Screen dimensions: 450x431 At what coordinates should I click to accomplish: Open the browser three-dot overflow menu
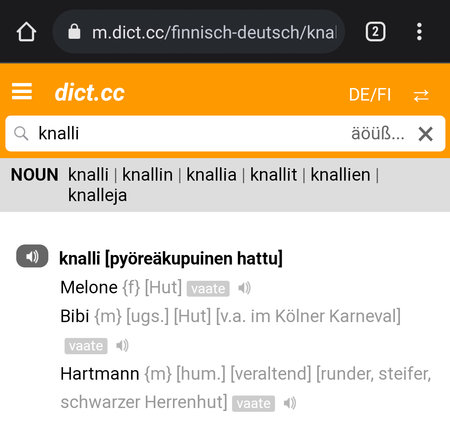click(419, 32)
